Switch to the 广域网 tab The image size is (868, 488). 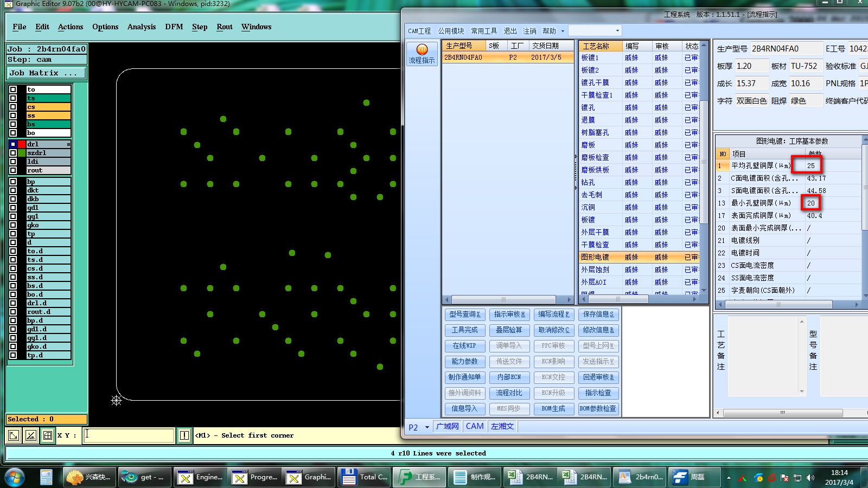(x=448, y=427)
